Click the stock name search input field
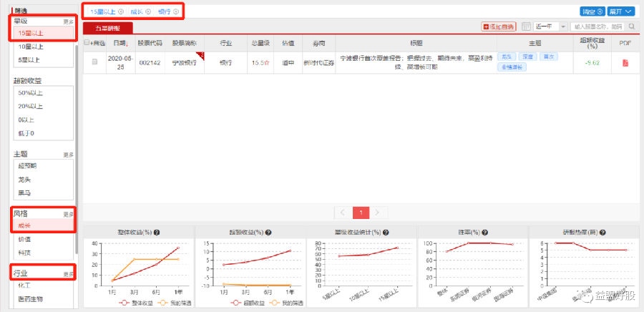 (x=597, y=26)
